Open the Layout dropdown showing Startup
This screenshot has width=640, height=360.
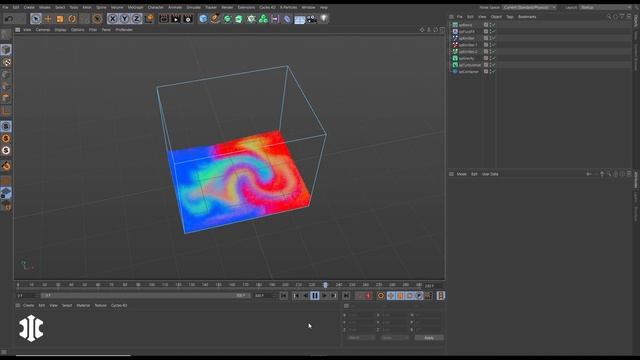tap(606, 7)
